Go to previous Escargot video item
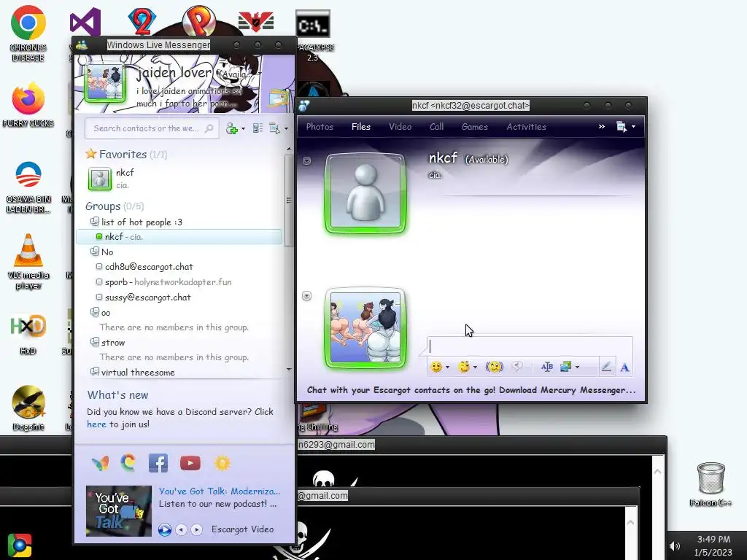 click(181, 529)
